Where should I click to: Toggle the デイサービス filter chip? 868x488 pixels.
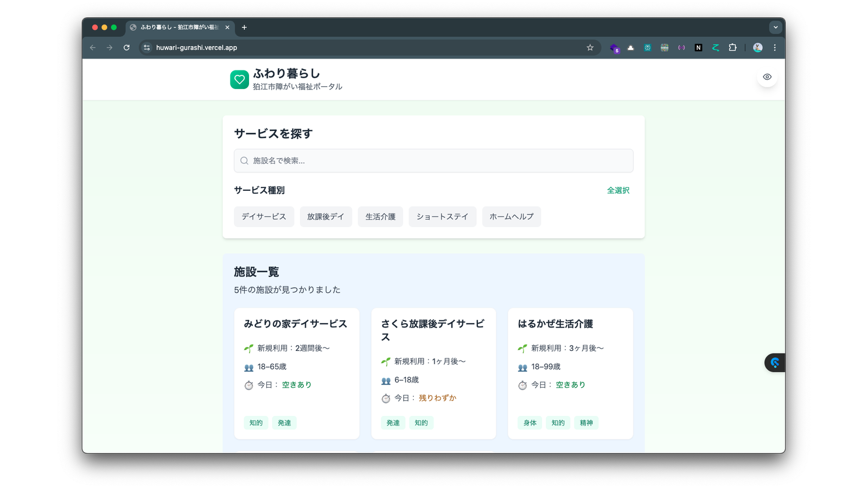(264, 216)
